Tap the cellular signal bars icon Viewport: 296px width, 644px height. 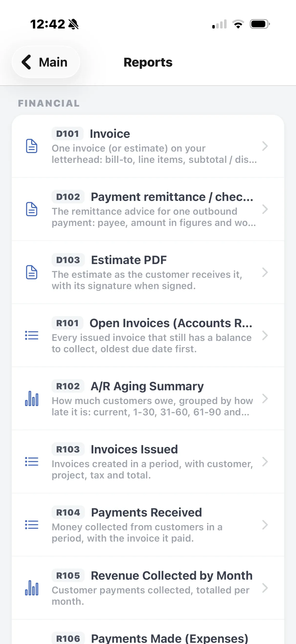(x=220, y=24)
